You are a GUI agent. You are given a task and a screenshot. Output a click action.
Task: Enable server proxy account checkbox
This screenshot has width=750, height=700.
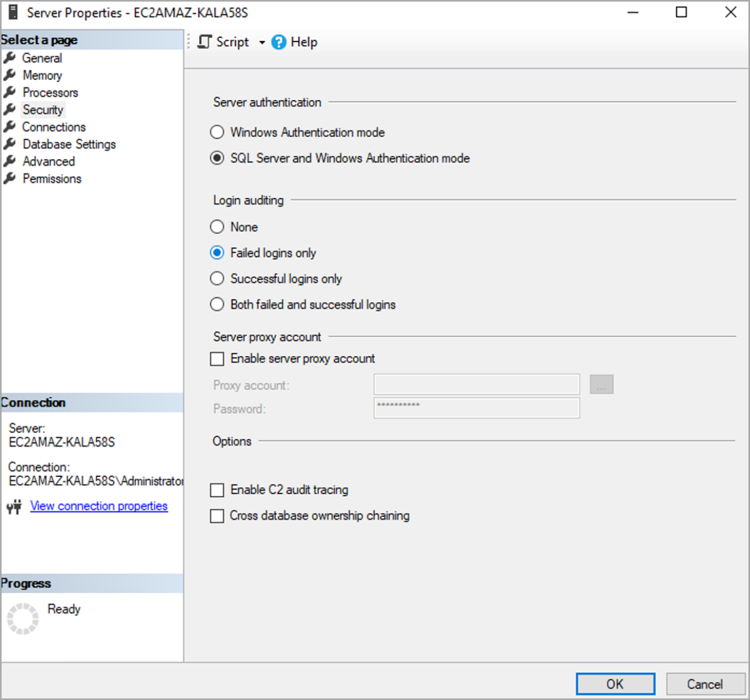[x=217, y=359]
